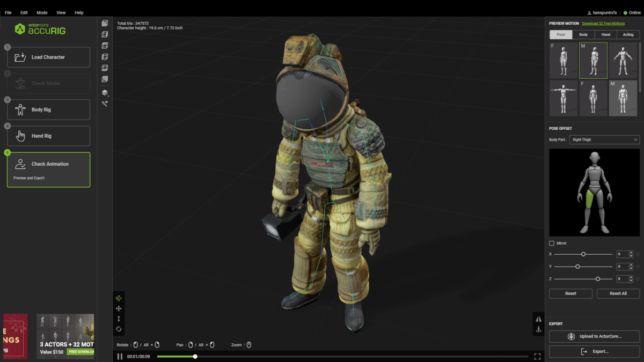This screenshot has height=362, width=644.
Task: Click the accuRIG logo
Action: pyautogui.click(x=40, y=29)
